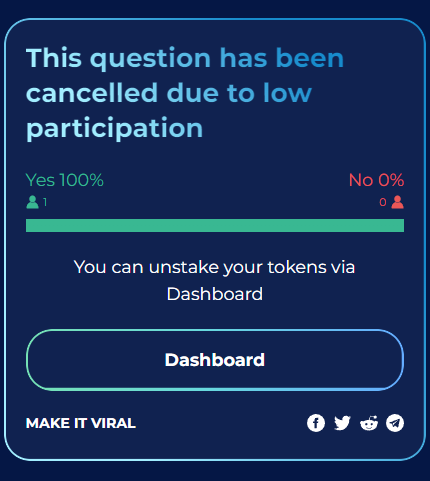Open the Dashboard button
Image resolution: width=430 pixels, height=481 pixels.
(x=215, y=360)
